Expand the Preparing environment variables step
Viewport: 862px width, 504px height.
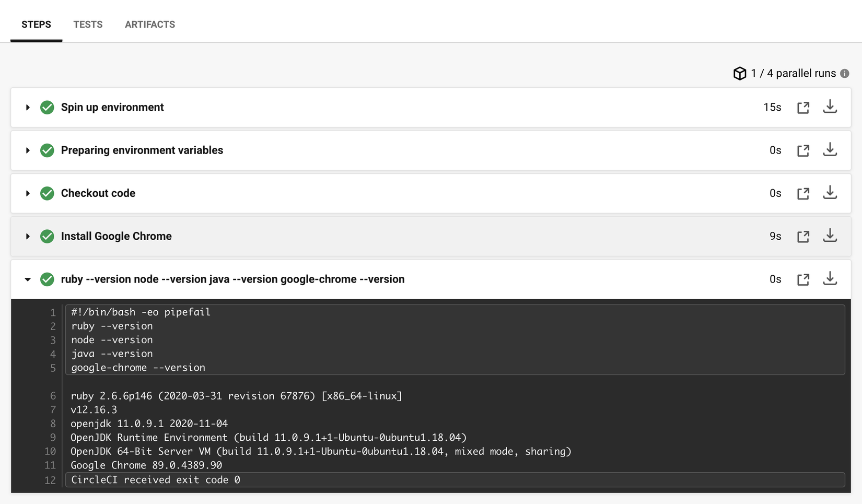pos(28,150)
